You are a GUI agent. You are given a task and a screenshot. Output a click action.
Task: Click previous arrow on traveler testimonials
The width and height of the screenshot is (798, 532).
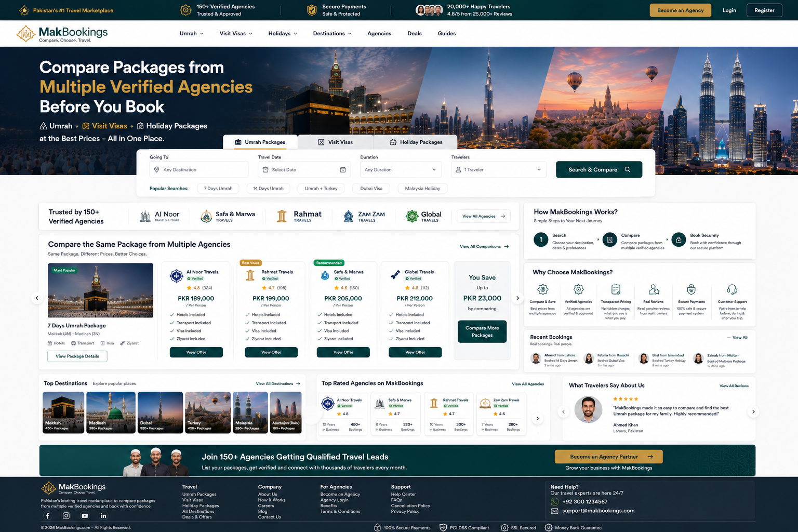(564, 412)
